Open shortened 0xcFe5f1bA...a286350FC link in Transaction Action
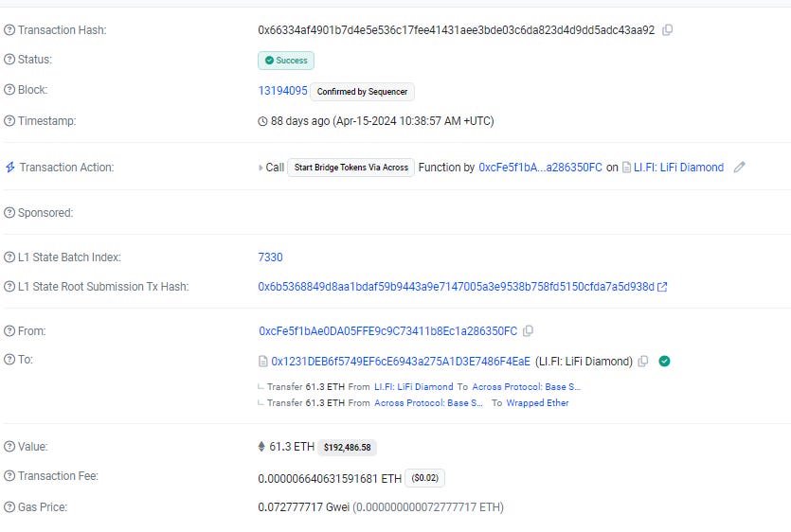 (540, 167)
